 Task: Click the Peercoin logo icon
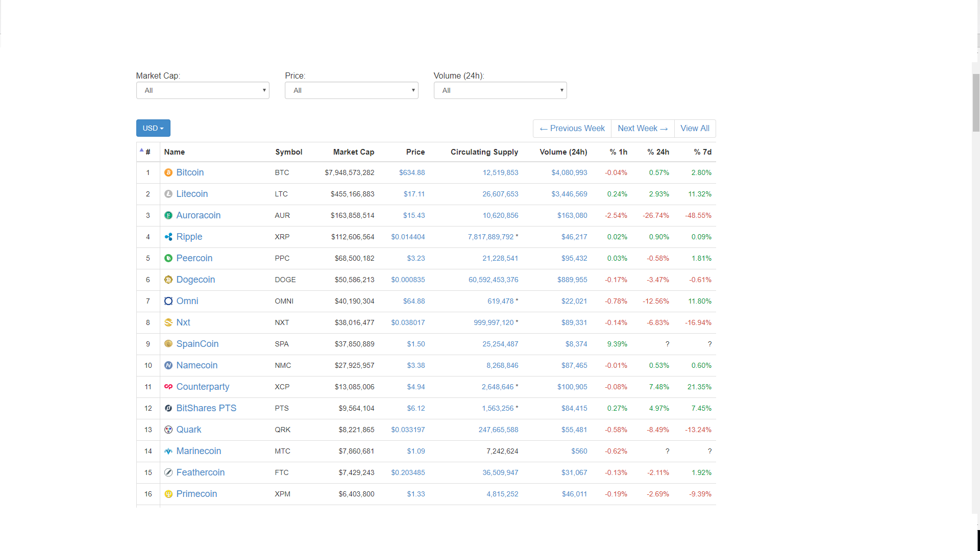pyautogui.click(x=168, y=259)
